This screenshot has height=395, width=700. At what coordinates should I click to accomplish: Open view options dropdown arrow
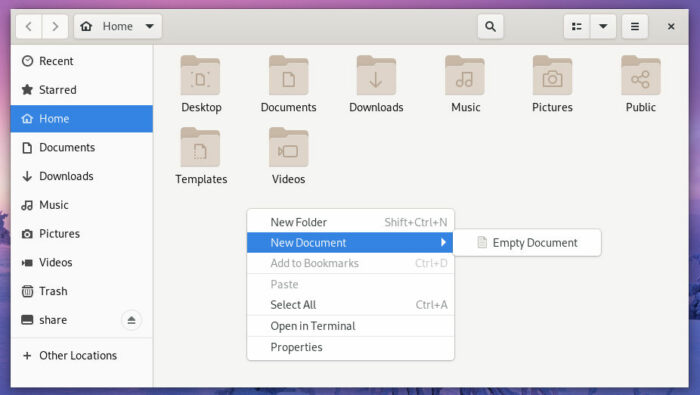pyautogui.click(x=603, y=26)
